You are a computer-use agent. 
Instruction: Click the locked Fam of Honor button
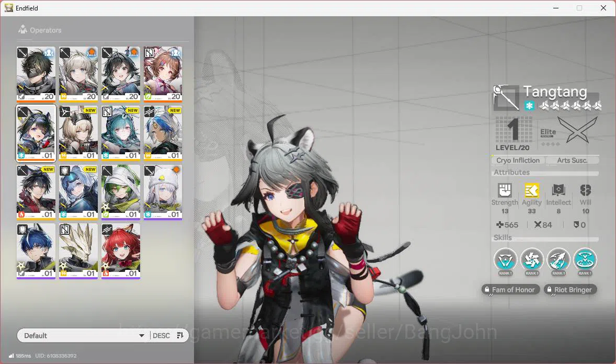pyautogui.click(x=510, y=290)
